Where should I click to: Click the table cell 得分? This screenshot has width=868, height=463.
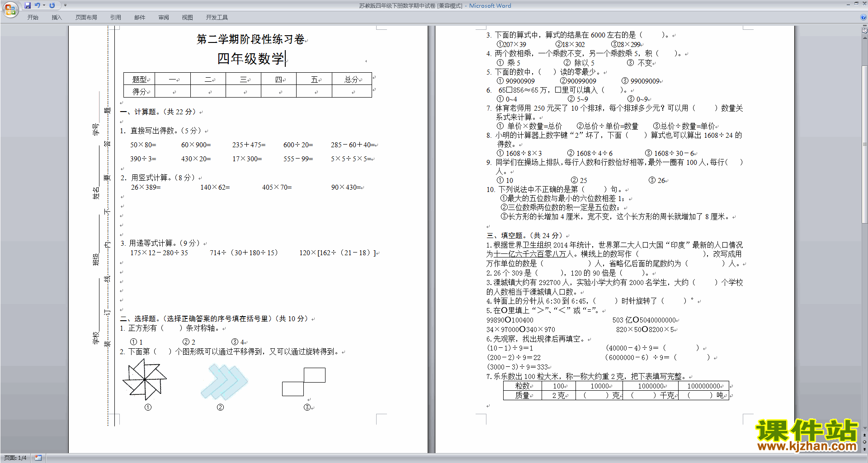point(139,92)
